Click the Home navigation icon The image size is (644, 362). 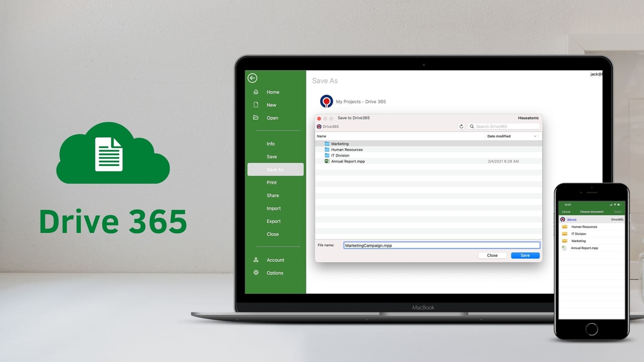click(x=256, y=92)
